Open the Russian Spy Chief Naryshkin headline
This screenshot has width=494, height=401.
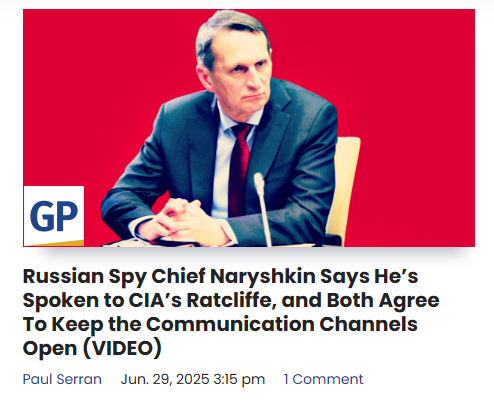pos(231,312)
